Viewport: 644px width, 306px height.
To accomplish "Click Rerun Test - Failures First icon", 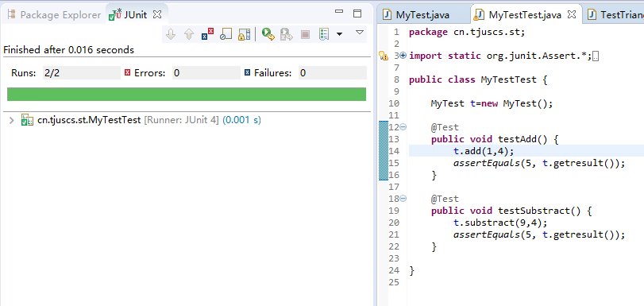I will click(287, 34).
